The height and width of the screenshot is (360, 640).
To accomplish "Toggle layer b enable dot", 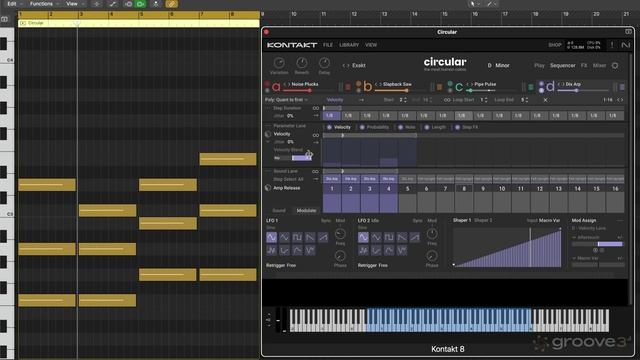I will pos(358,84).
